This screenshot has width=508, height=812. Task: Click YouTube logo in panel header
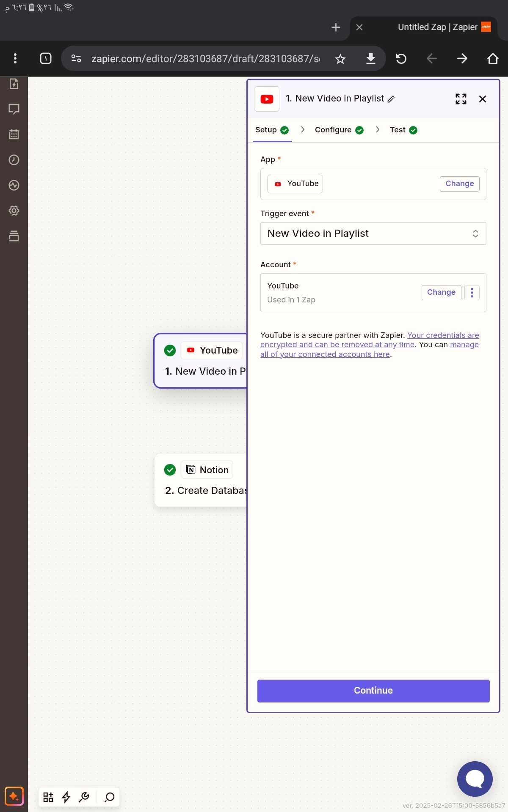(x=267, y=99)
